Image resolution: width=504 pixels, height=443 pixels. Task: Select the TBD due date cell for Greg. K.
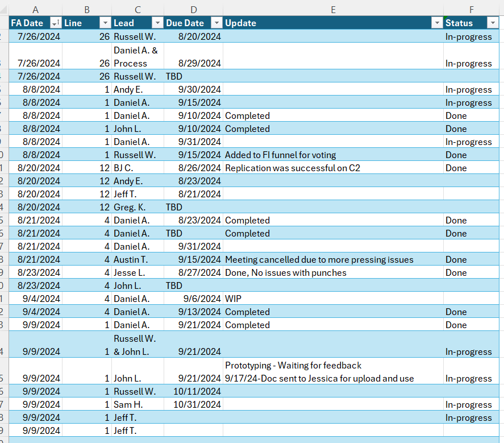pyautogui.click(x=194, y=207)
